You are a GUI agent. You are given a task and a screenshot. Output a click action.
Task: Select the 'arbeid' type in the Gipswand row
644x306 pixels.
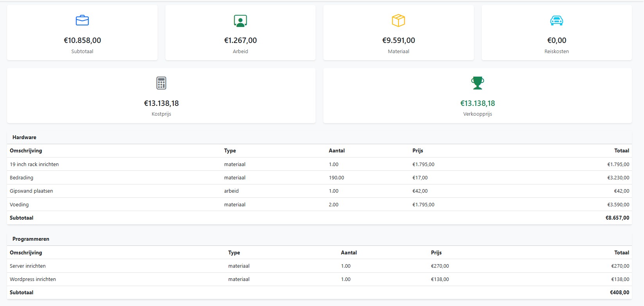click(231, 191)
